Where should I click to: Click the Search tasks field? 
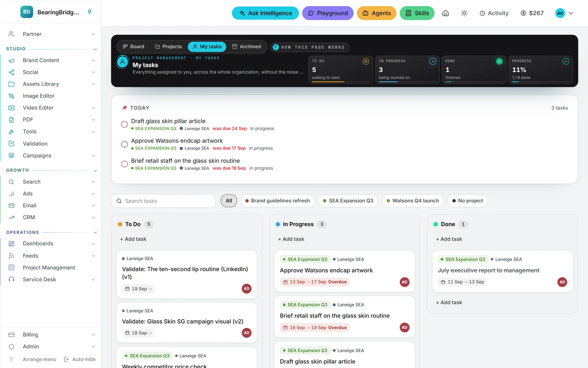point(163,201)
